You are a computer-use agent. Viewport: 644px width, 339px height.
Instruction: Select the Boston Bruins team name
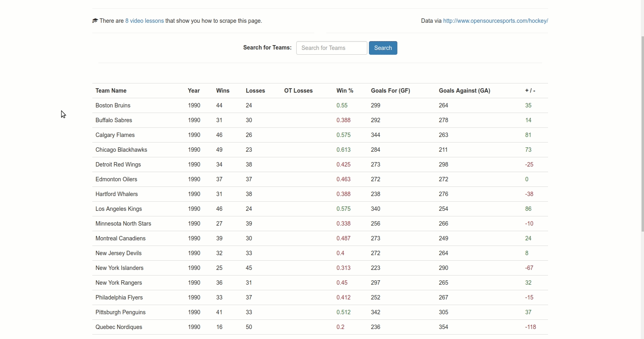[113, 105]
